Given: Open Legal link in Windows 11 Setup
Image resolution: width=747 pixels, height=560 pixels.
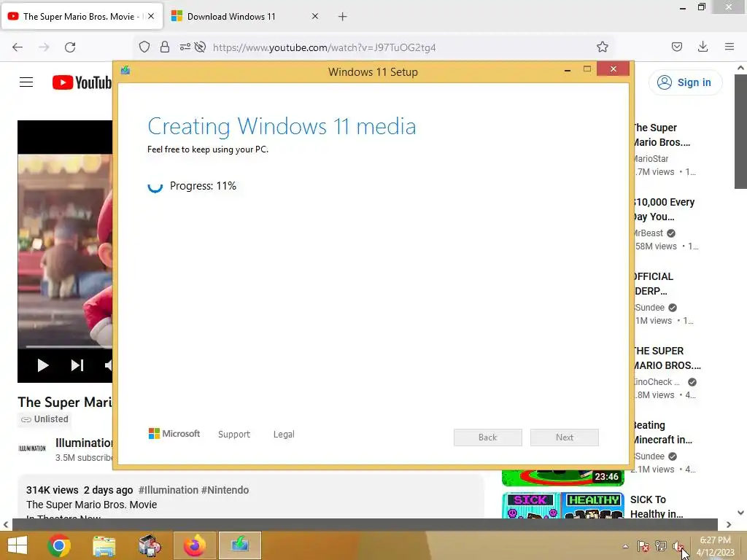Looking at the screenshot, I should 284,435.
